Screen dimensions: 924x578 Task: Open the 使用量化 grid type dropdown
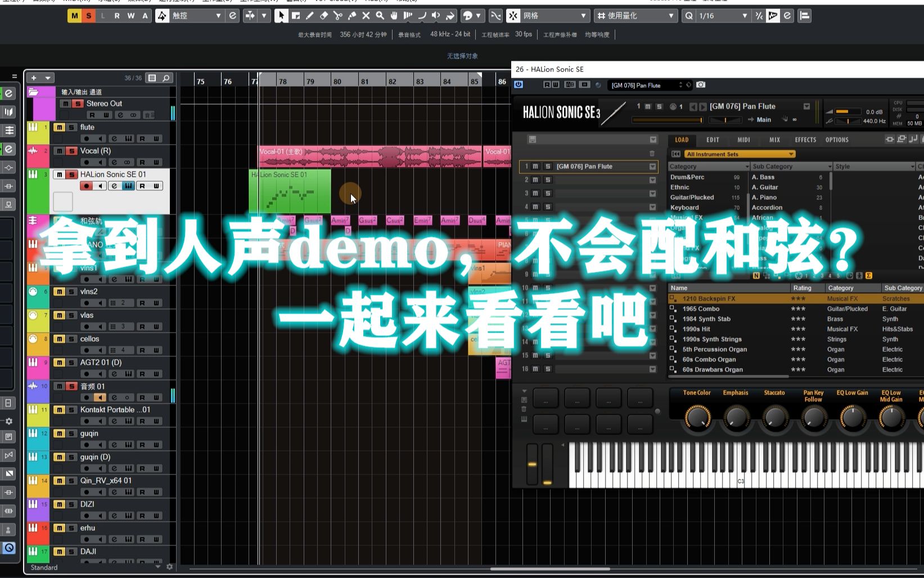[x=671, y=16]
